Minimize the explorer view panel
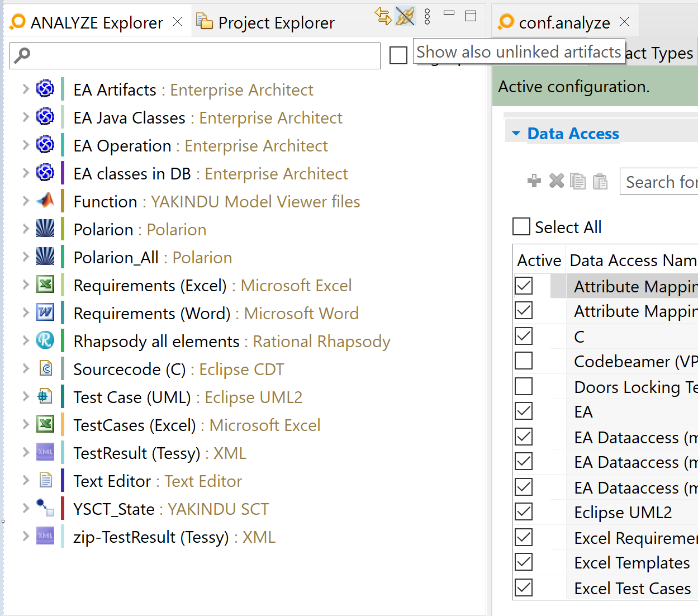The height and width of the screenshot is (616, 698). coord(449,12)
